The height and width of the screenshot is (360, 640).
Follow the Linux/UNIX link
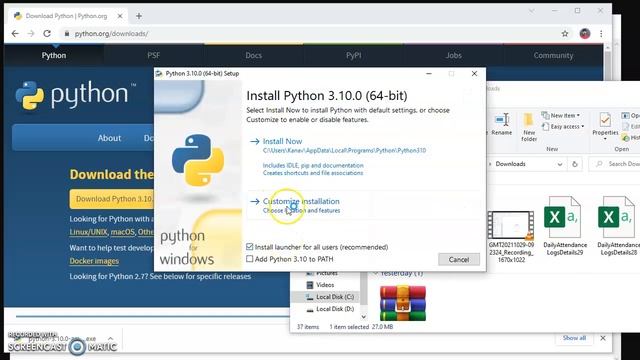88,232
